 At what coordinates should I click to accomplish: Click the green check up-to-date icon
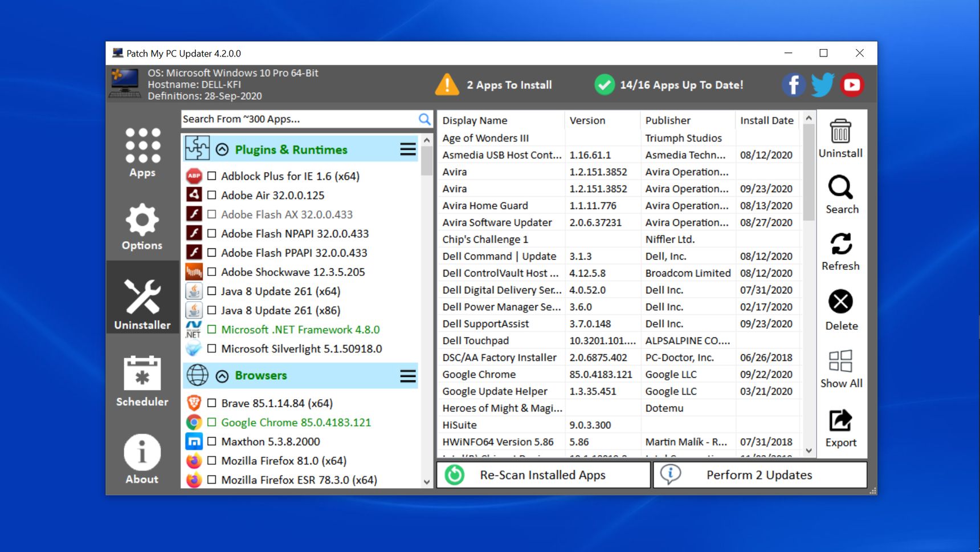click(x=604, y=85)
